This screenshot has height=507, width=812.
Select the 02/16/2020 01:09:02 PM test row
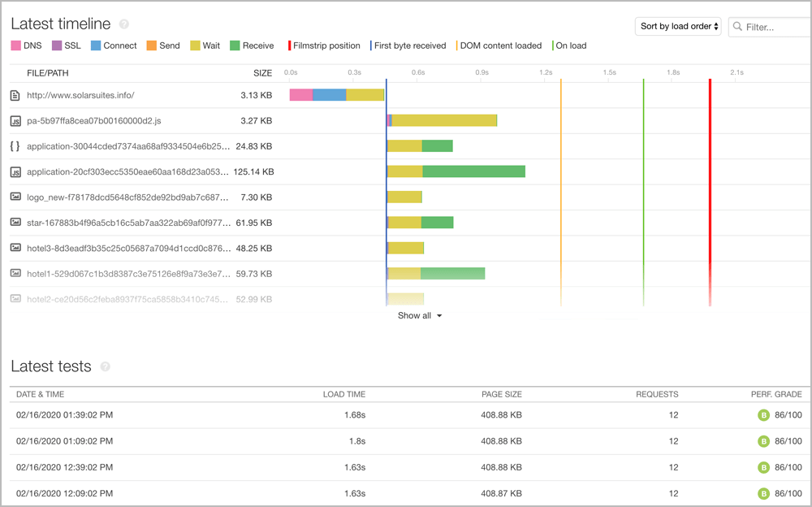65,441
